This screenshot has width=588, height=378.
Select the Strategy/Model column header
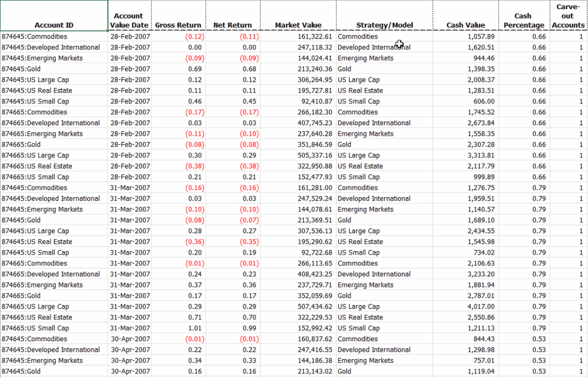point(384,25)
